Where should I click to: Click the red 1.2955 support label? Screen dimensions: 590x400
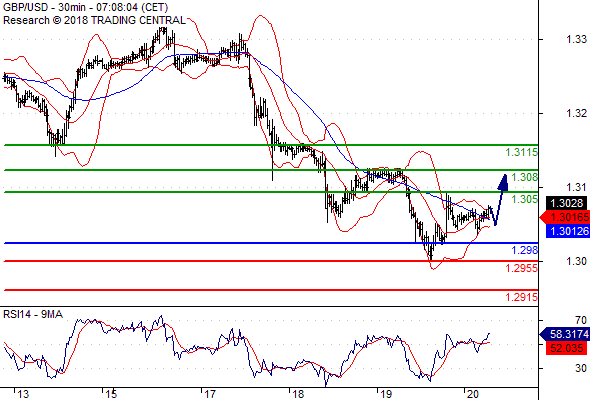click(521, 268)
